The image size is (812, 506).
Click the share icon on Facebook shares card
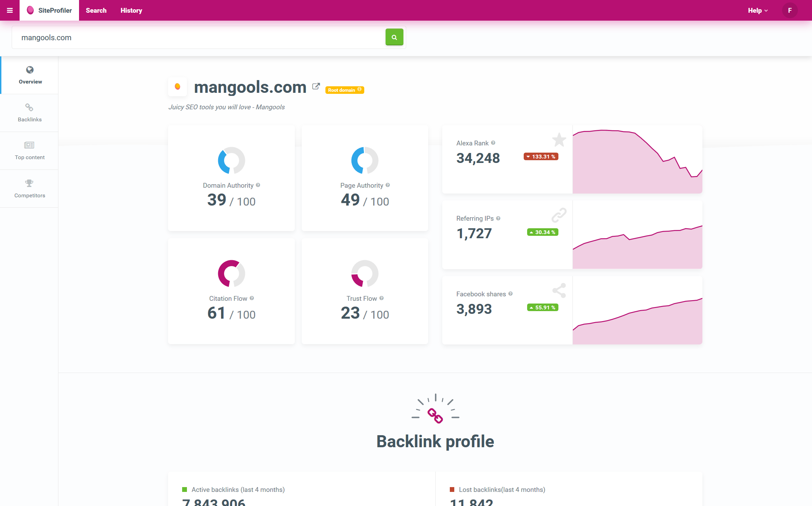coord(559,290)
